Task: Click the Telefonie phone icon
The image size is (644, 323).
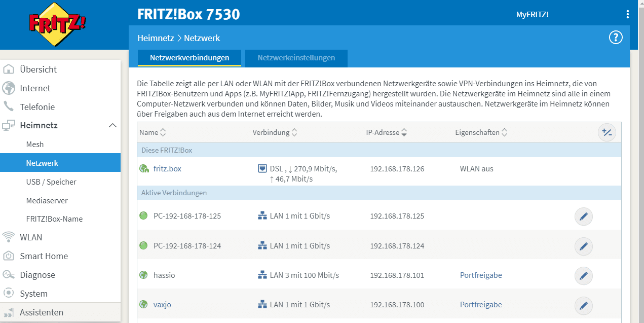Action: (x=9, y=107)
